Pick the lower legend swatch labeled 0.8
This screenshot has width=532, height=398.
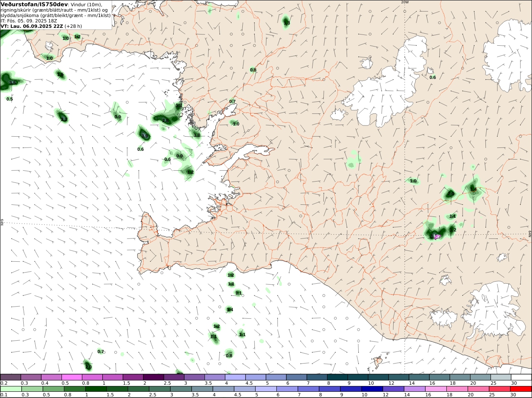[74, 389]
